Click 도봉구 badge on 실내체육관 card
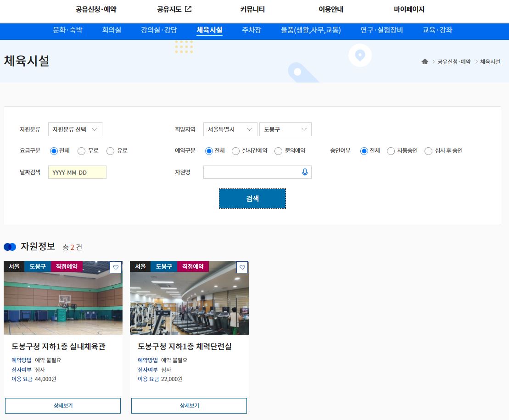Screen dimensions: 509x420 click(38, 266)
